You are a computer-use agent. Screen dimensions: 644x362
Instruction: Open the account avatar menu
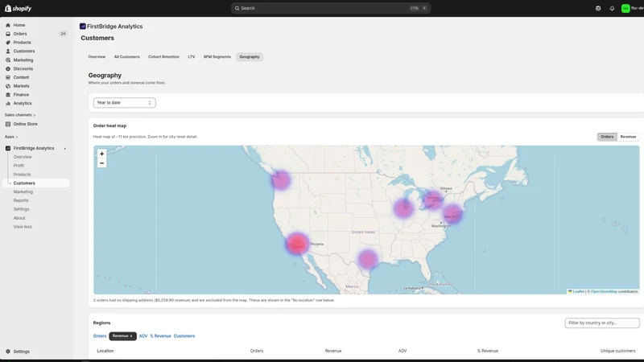point(625,8)
